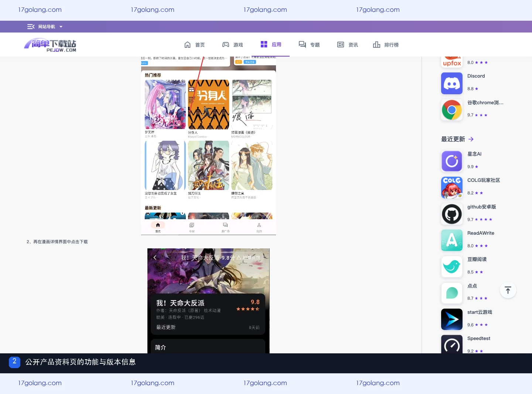Click the 首页 house icon in navigation
Image resolution: width=532 pixels, height=394 pixels.
tap(188, 45)
